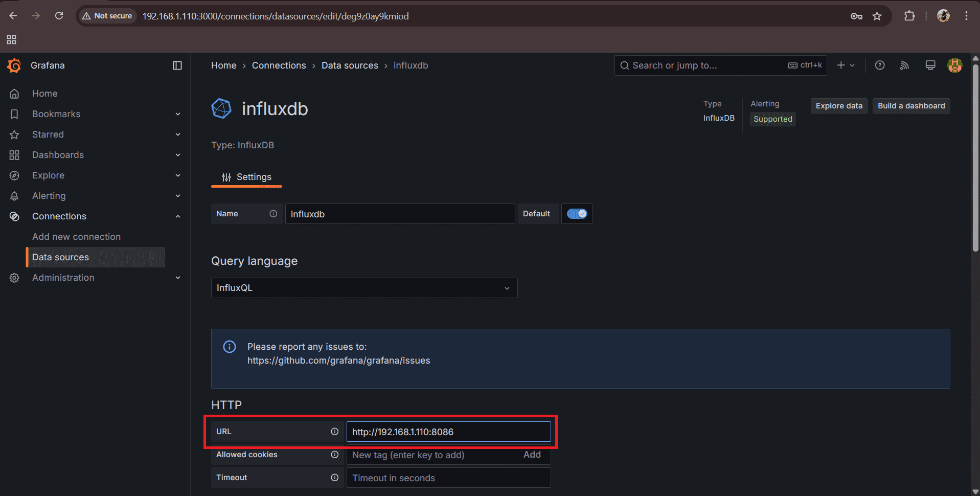Select the Home house icon in sidebar

[x=14, y=93]
